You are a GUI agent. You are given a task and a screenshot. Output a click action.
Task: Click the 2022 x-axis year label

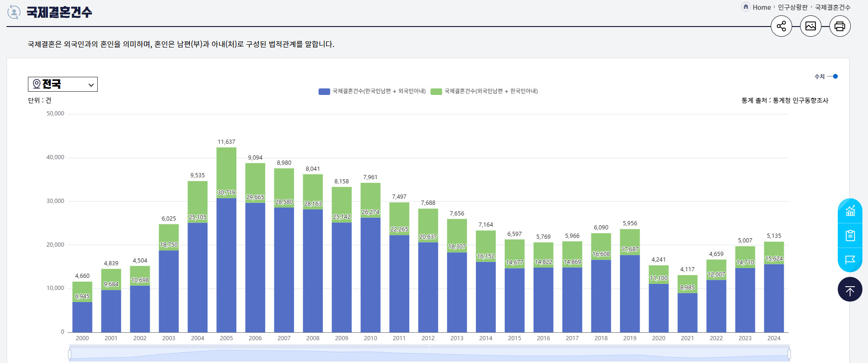pyautogui.click(x=716, y=338)
